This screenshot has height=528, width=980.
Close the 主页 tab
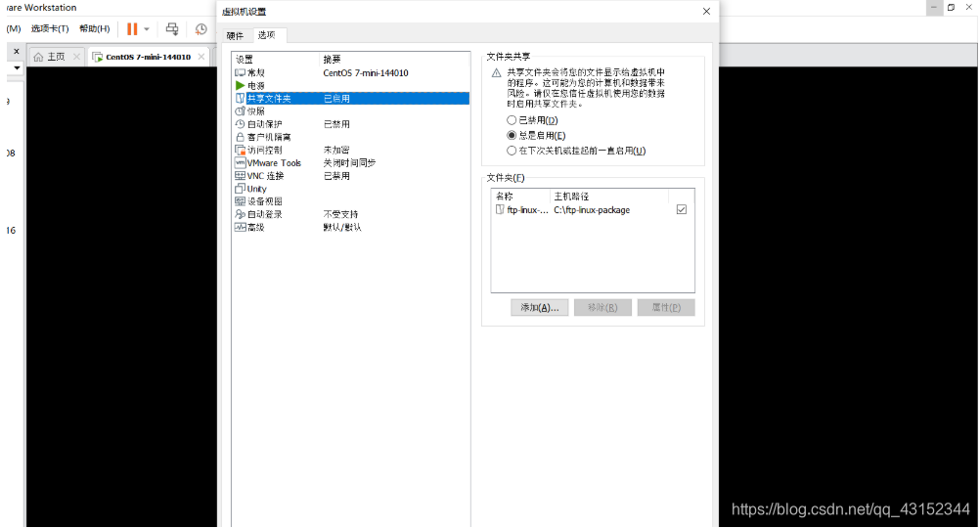[x=76, y=57]
